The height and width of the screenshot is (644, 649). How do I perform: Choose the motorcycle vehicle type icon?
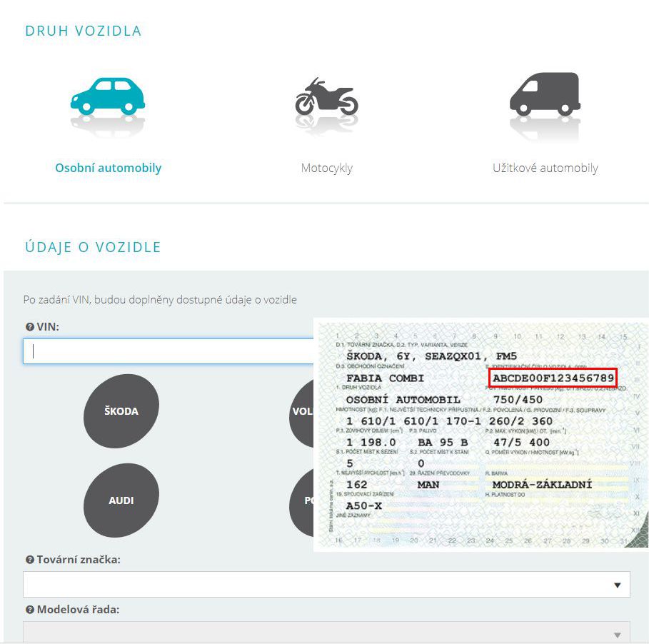[x=326, y=98]
